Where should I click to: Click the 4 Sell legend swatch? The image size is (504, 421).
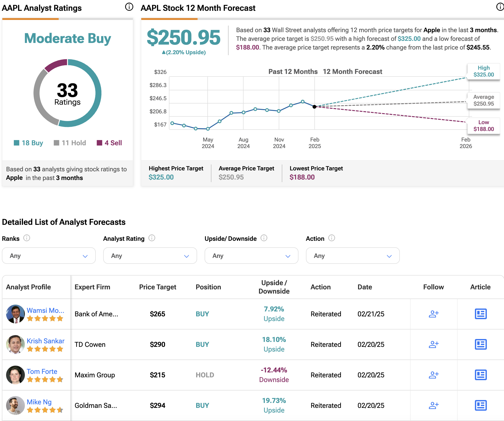(99, 143)
